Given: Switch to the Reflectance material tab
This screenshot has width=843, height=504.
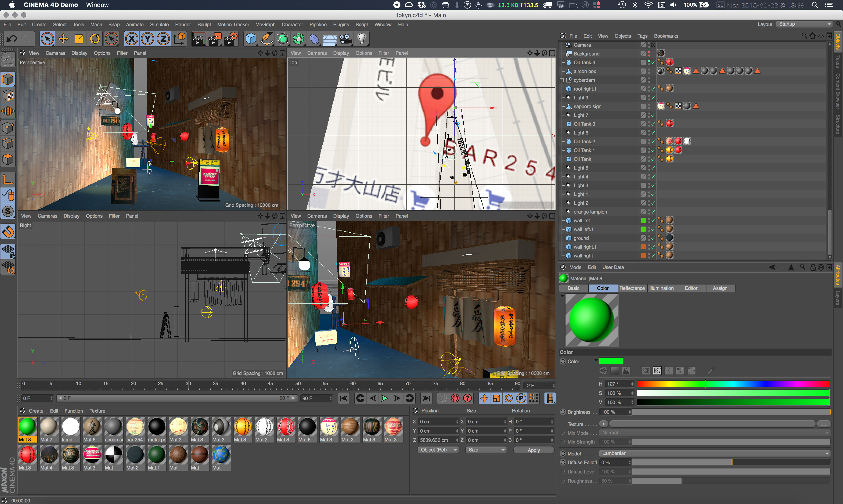Looking at the screenshot, I should 632,288.
